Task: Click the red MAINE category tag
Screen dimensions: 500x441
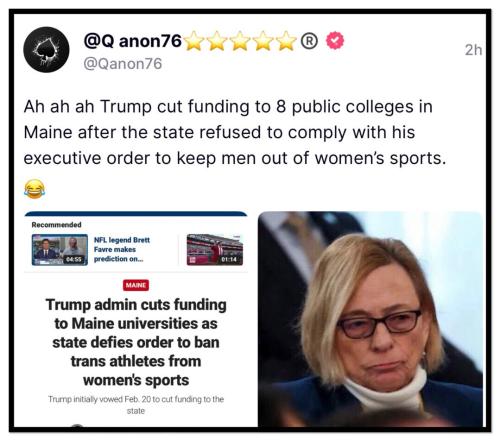Action: [136, 285]
